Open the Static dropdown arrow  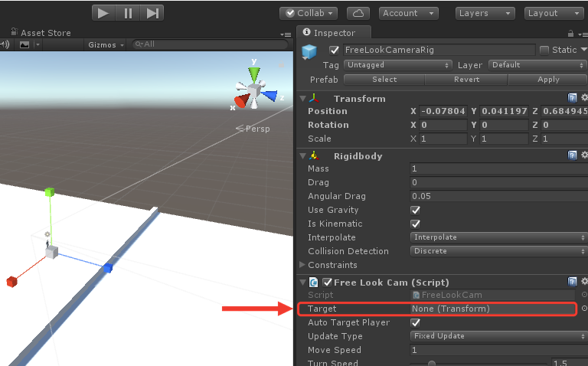584,50
